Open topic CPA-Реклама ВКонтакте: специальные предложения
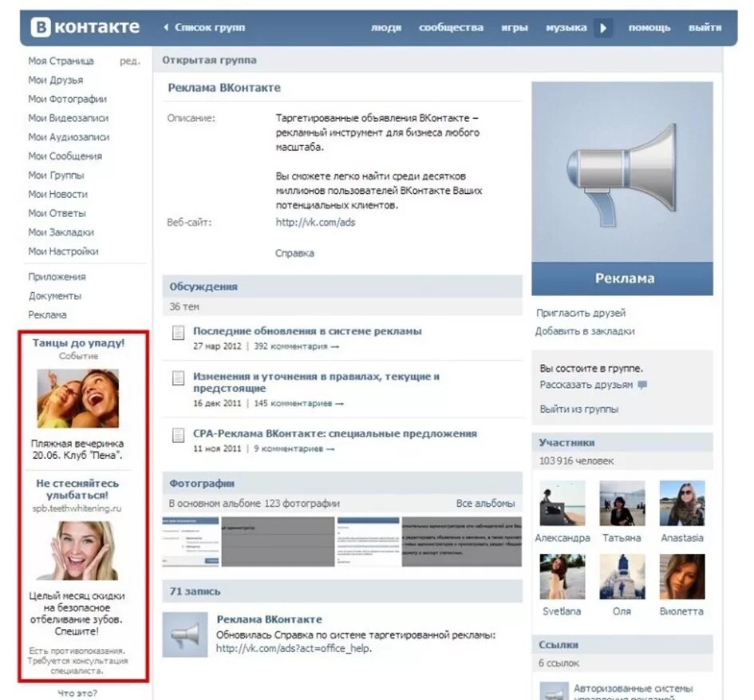The image size is (754, 700). 335,433
